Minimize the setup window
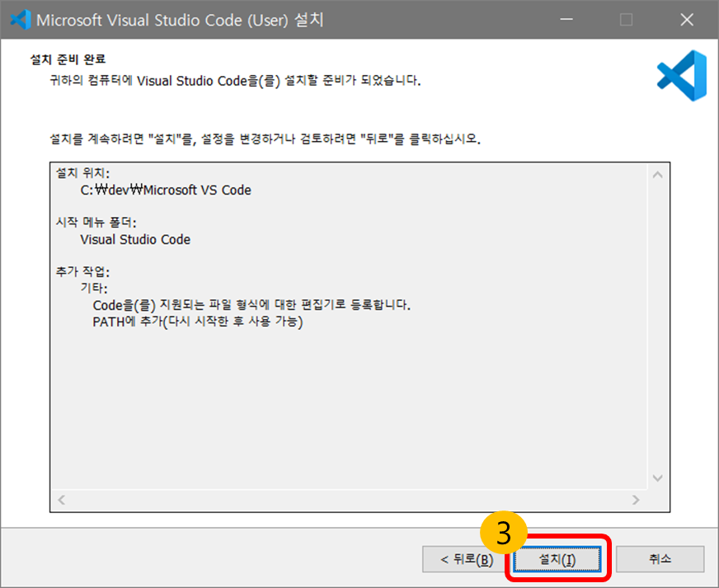 pyautogui.click(x=566, y=20)
